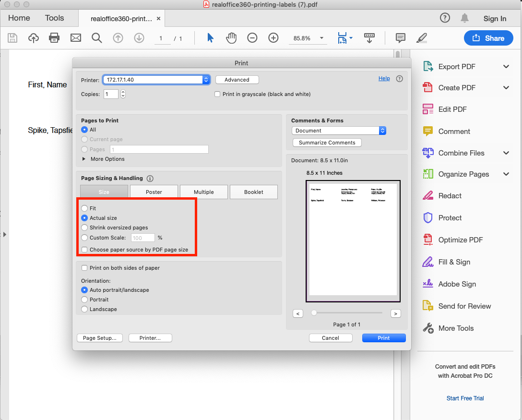Viewport: 522px width, 420px height.
Task: Select the Booklet sizing tab
Action: 254,192
